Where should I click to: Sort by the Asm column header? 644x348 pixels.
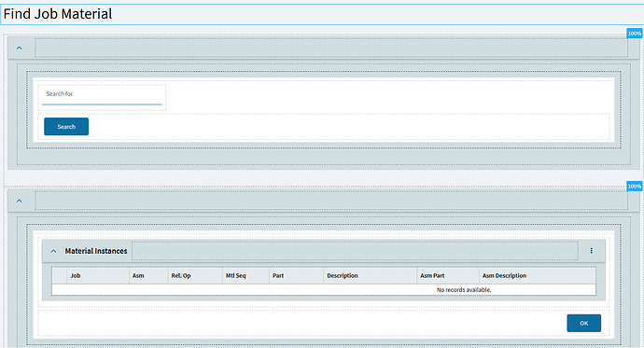coord(148,276)
